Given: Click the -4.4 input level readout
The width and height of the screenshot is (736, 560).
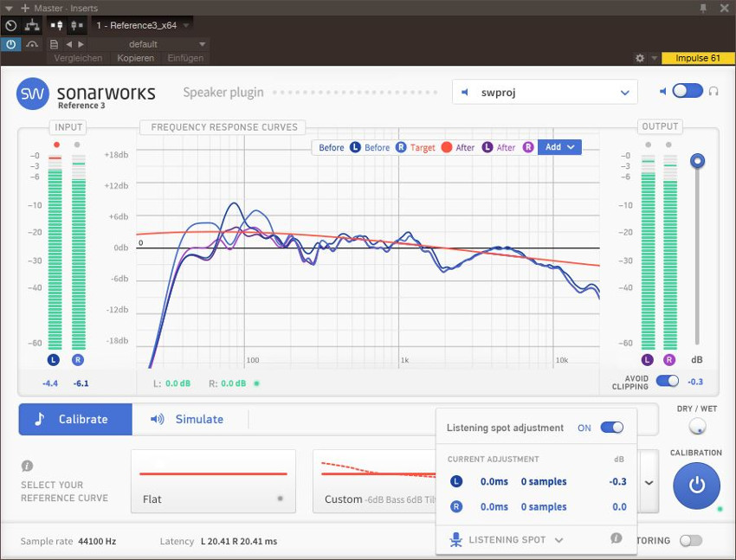Looking at the screenshot, I should coord(50,383).
